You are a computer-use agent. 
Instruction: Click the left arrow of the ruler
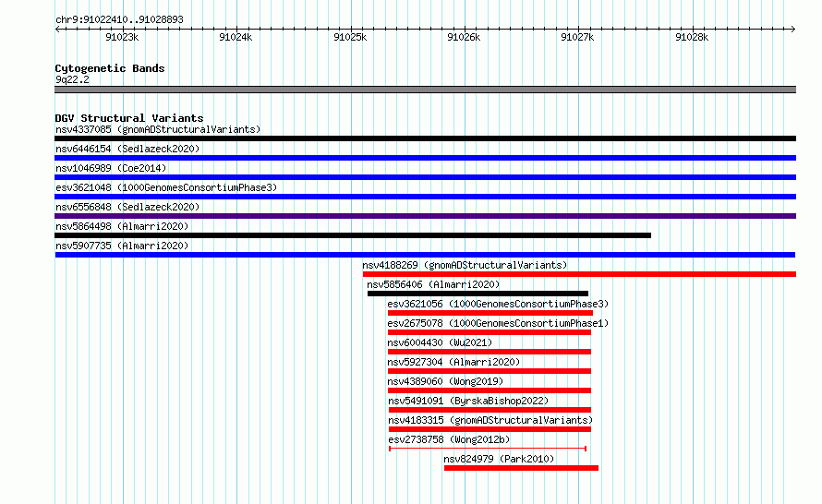[57, 30]
